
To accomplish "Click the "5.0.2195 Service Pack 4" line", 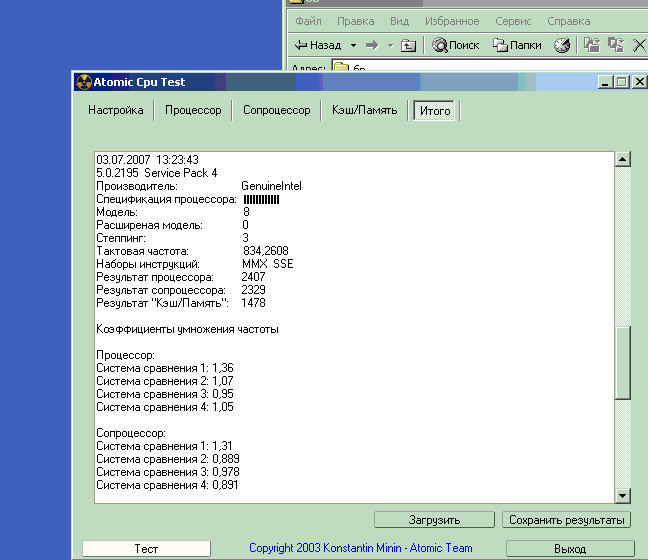I will pos(157,173).
